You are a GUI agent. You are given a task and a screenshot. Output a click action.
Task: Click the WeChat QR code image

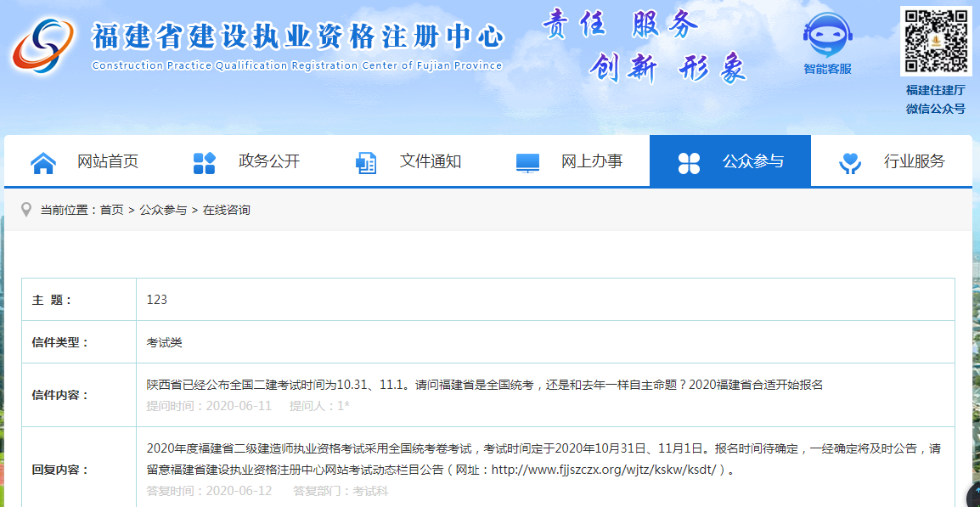coord(936,41)
